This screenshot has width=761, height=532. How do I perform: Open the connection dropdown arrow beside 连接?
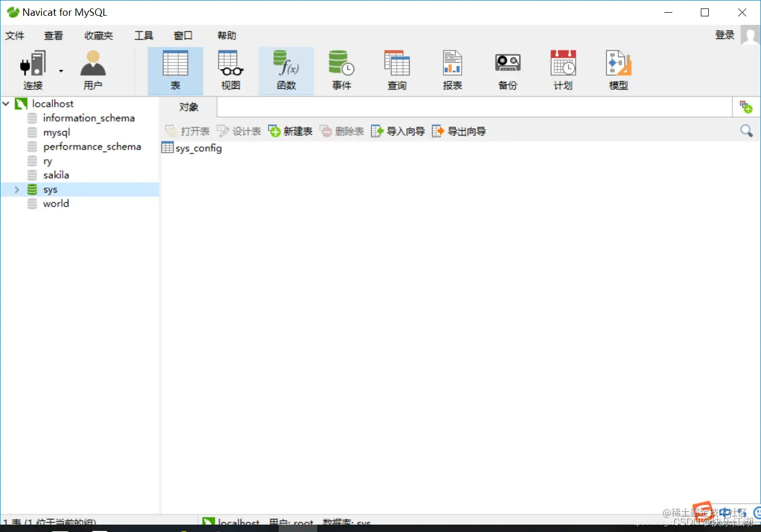pos(61,71)
